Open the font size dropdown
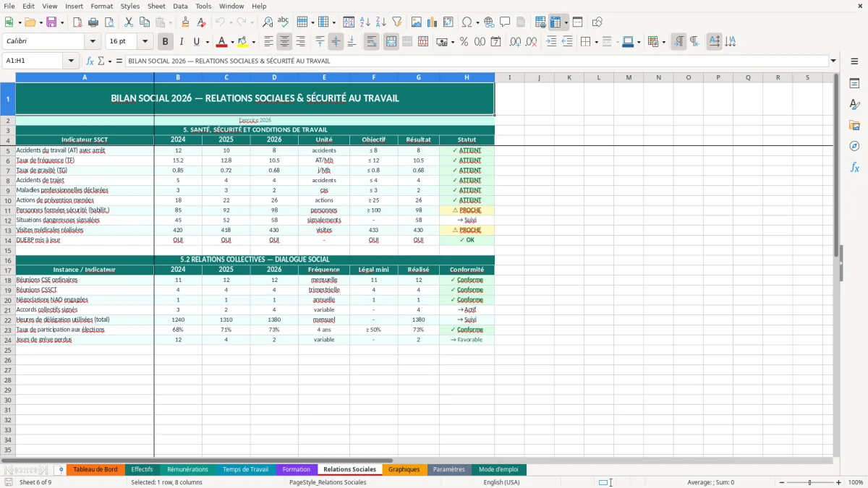The image size is (868, 488). click(145, 42)
